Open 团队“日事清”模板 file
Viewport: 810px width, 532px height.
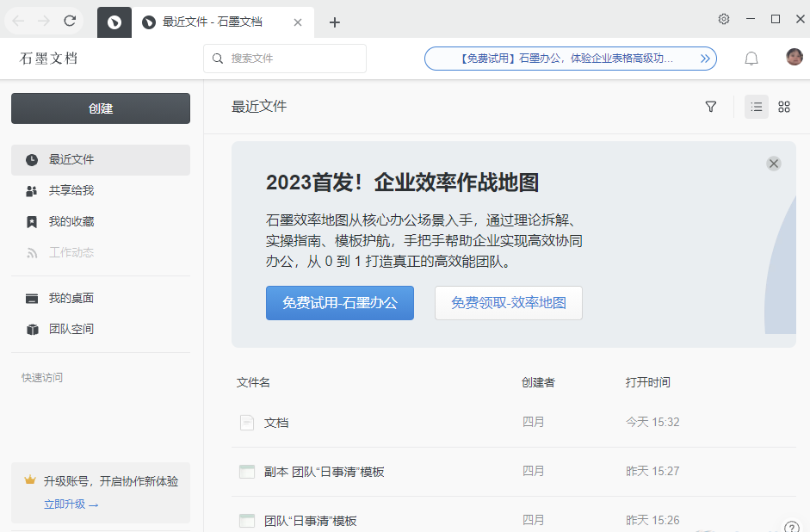(311, 521)
